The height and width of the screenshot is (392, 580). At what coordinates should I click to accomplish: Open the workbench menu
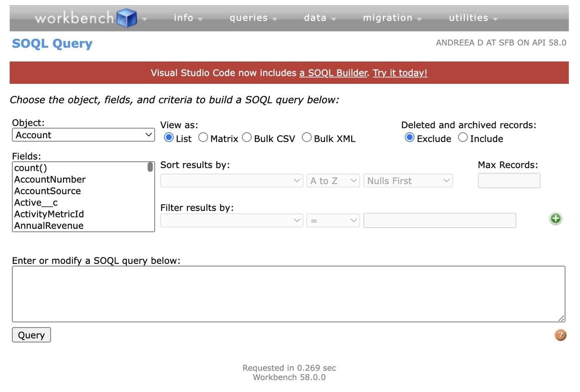click(91, 18)
